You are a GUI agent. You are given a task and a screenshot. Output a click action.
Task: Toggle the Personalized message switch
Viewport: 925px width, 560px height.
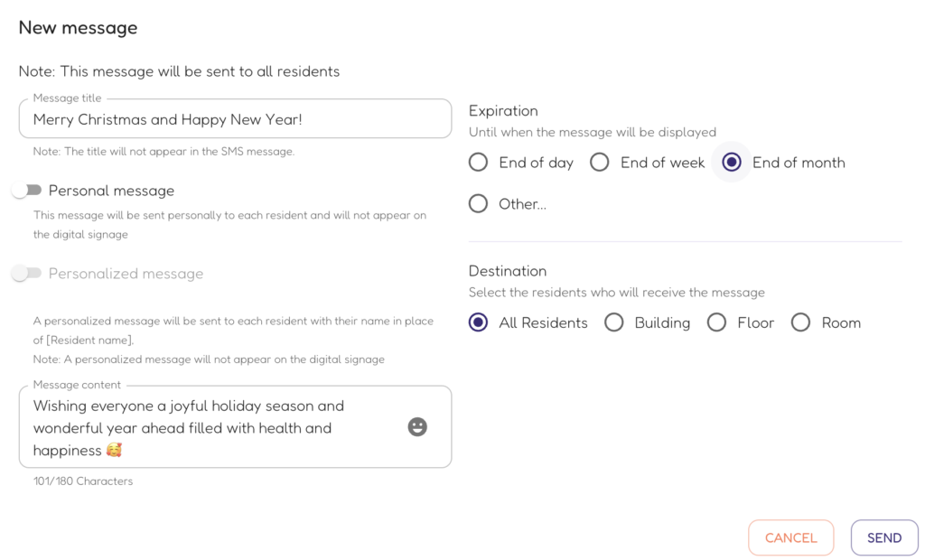pyautogui.click(x=26, y=273)
